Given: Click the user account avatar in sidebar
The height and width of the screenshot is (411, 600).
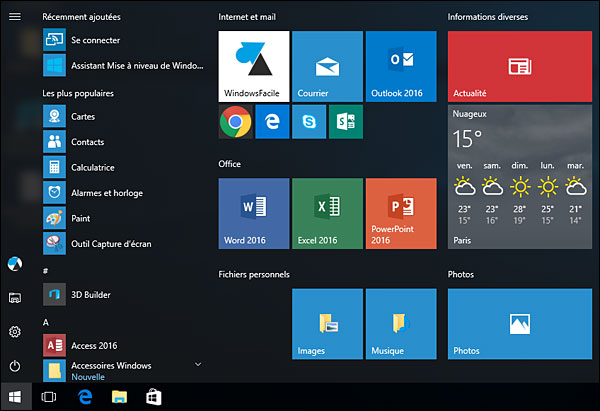Looking at the screenshot, I should point(15,264).
